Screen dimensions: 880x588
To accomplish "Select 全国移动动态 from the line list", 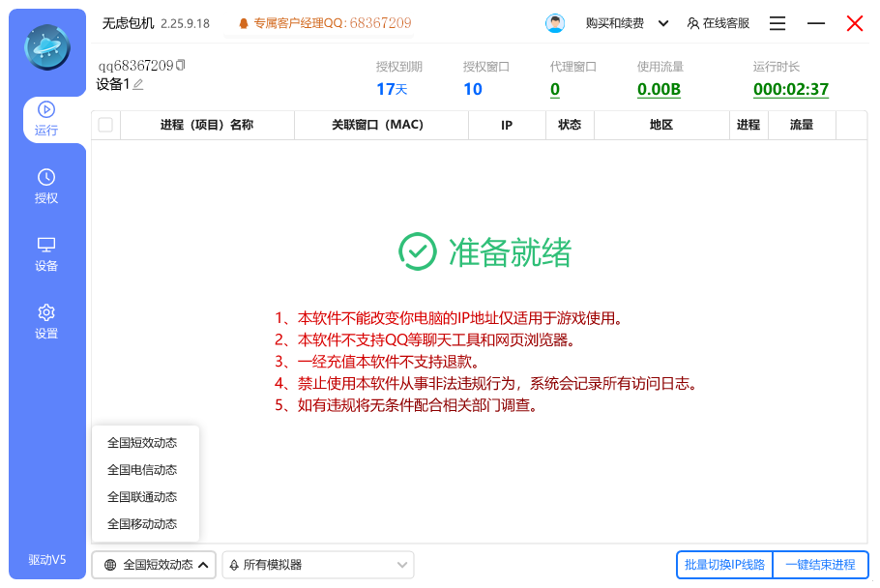I will 141,524.
